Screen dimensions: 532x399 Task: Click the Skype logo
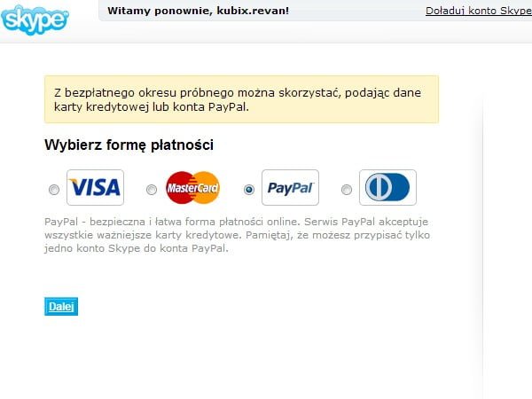pyautogui.click(x=35, y=20)
